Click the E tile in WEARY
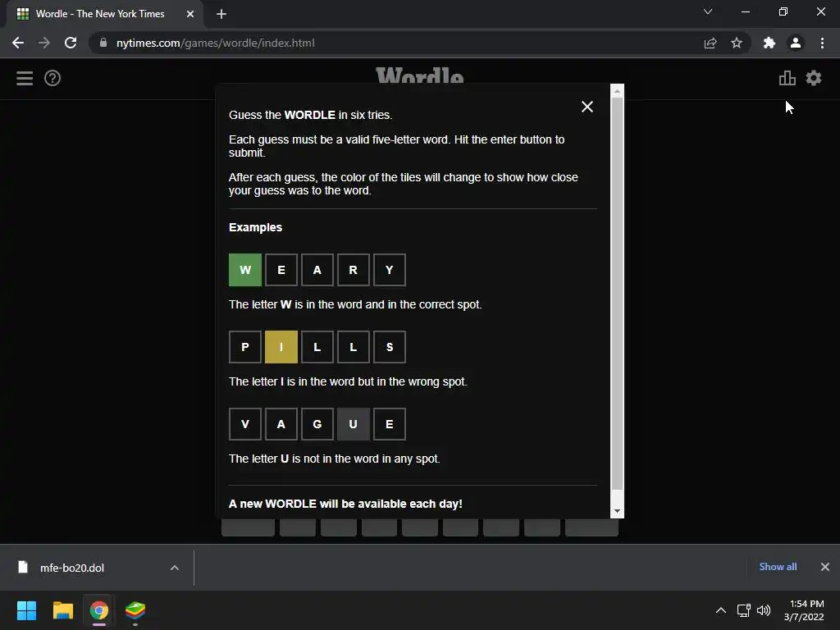 pyautogui.click(x=281, y=270)
